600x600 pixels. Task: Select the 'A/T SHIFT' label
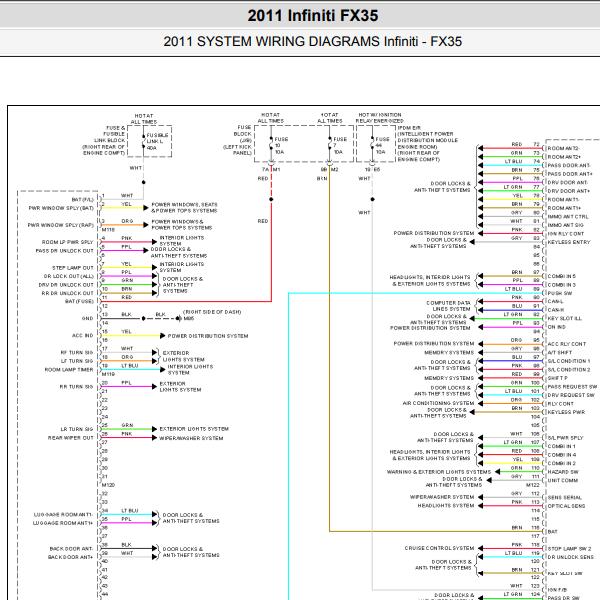click(x=560, y=352)
